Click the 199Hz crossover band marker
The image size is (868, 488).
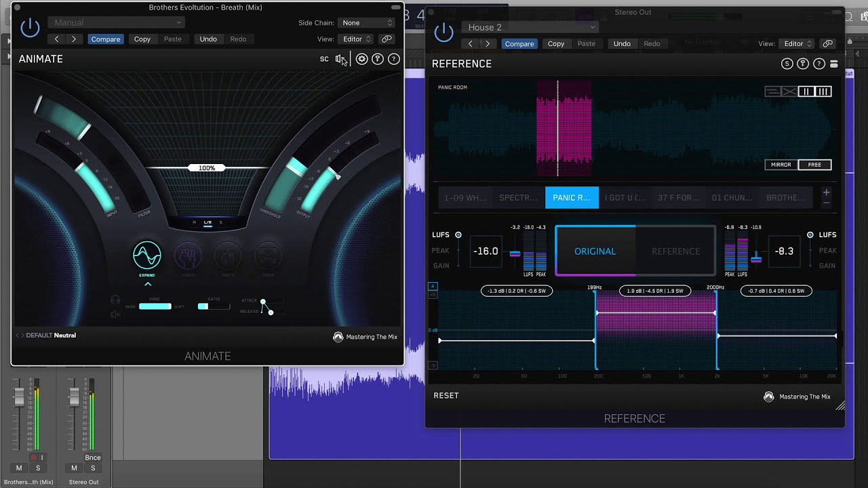pyautogui.click(x=595, y=288)
